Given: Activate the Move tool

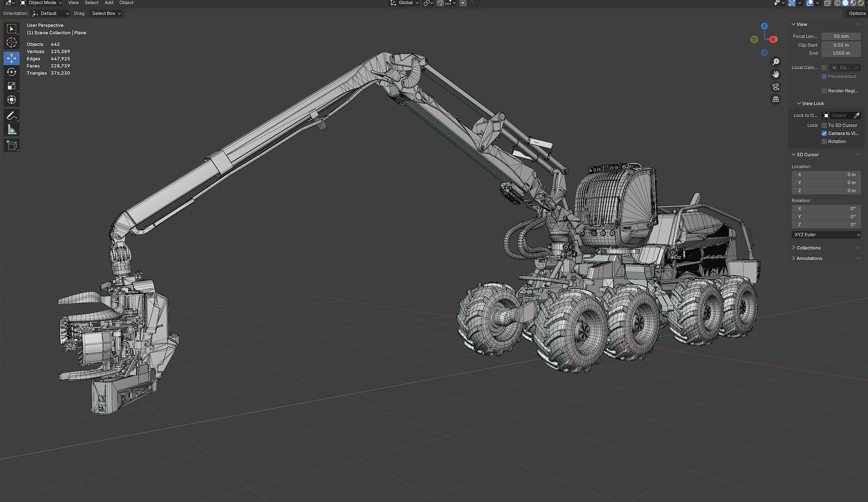Looking at the screenshot, I should pyautogui.click(x=12, y=58).
